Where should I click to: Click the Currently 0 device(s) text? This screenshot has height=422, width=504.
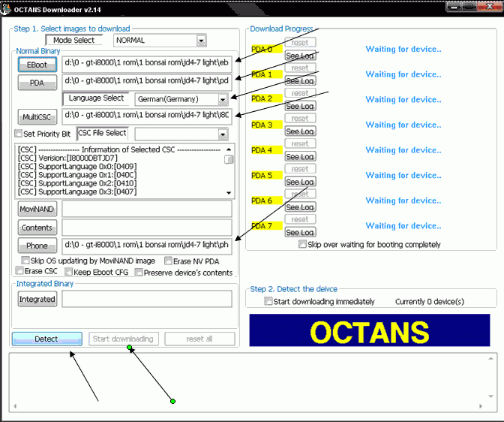click(x=430, y=302)
